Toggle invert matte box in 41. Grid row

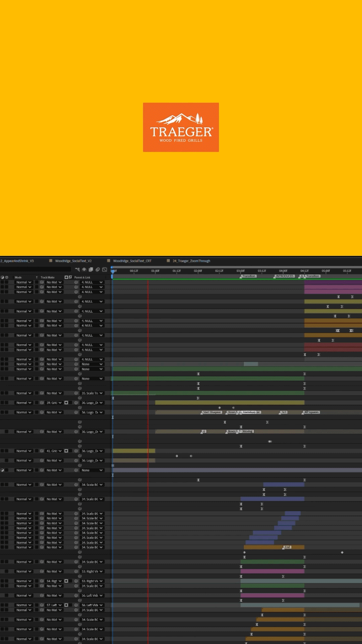(x=70, y=451)
